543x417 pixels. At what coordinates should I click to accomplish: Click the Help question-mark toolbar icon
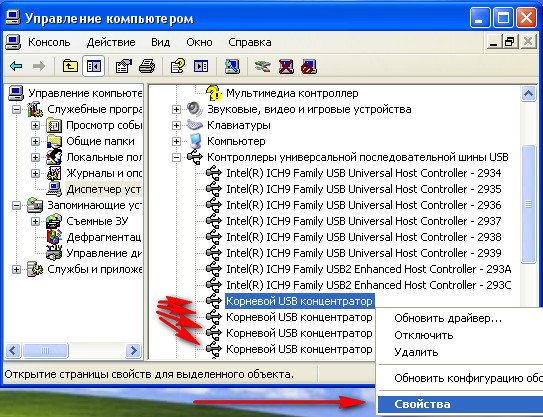click(x=177, y=66)
